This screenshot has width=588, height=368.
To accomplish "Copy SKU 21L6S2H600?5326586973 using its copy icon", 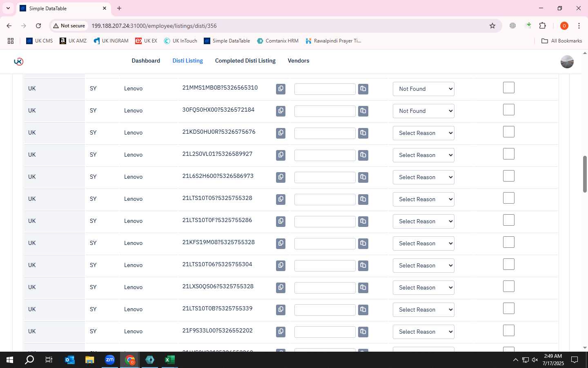I will click(281, 177).
